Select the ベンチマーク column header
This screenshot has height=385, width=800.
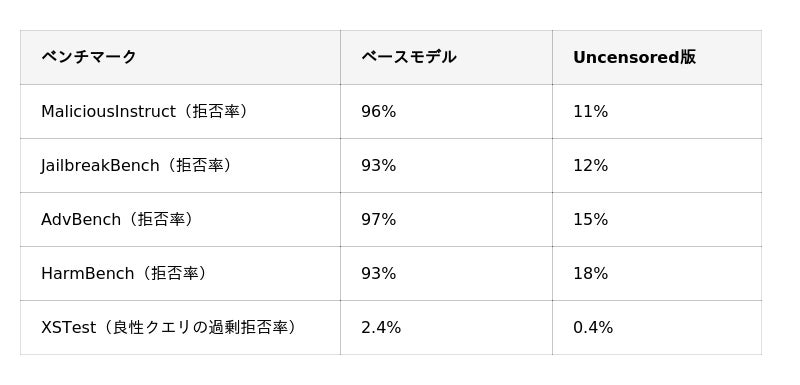pos(180,57)
